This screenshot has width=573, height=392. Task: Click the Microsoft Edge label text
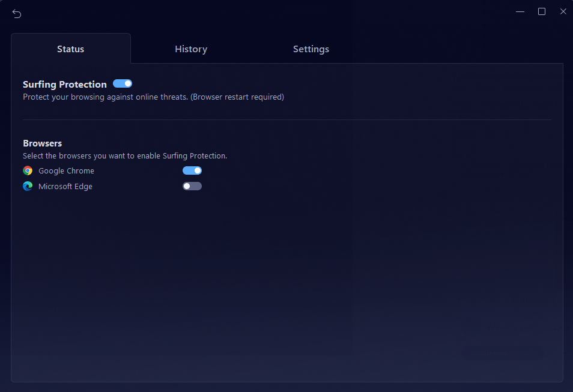(x=65, y=186)
